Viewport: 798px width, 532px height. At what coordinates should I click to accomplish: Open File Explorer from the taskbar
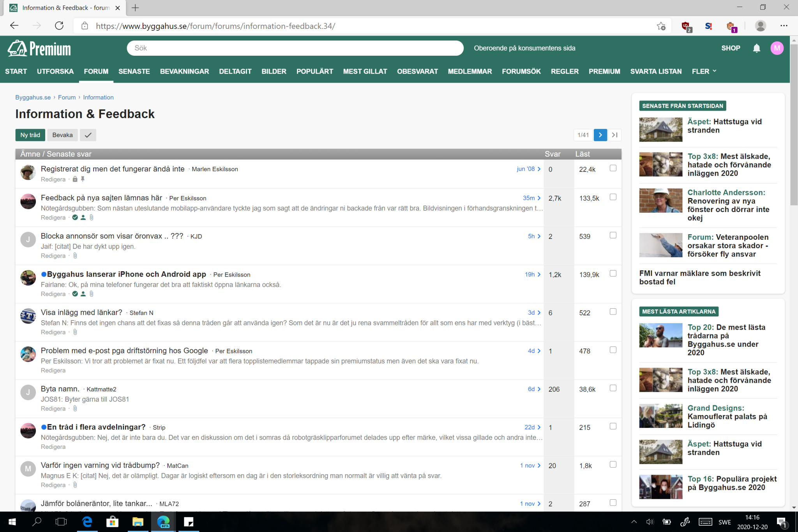coord(138,522)
